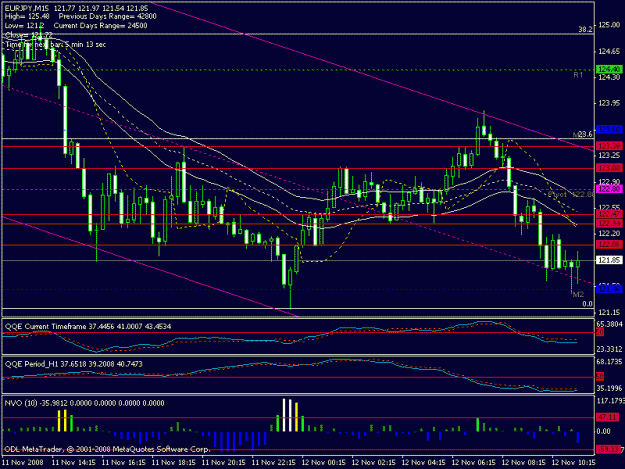Image resolution: width=625 pixels, height=469 pixels.
Task: Click the 23.6 Fibonacci level label
Action: (584, 135)
